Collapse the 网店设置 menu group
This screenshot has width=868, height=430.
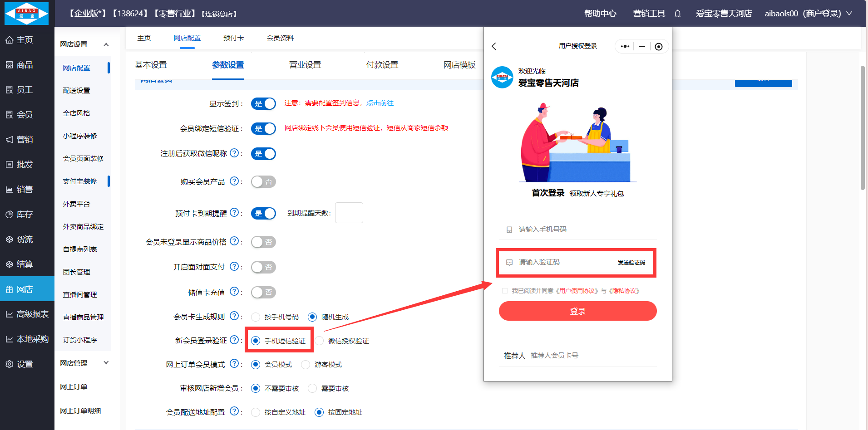(106, 44)
